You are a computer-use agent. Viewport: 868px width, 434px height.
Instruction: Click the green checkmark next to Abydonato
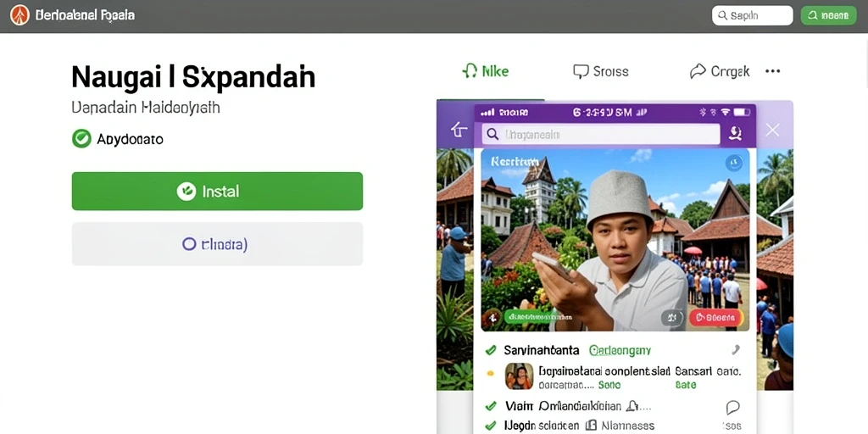coord(81,138)
